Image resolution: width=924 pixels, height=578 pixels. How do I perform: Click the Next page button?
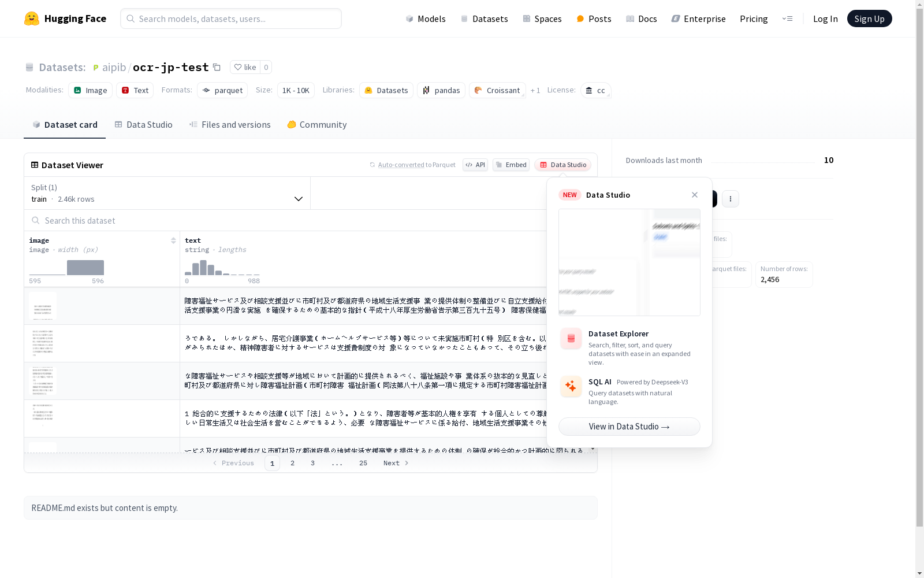(396, 463)
